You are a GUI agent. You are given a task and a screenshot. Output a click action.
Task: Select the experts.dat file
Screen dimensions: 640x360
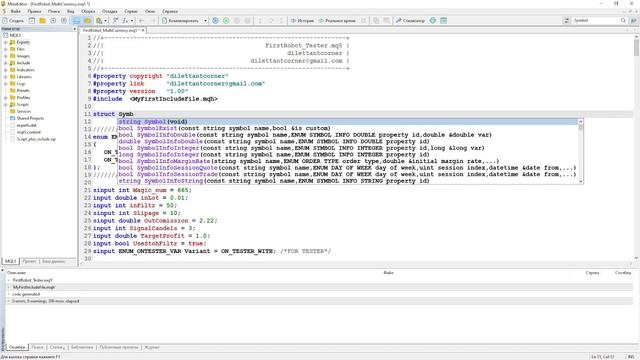click(x=23, y=125)
